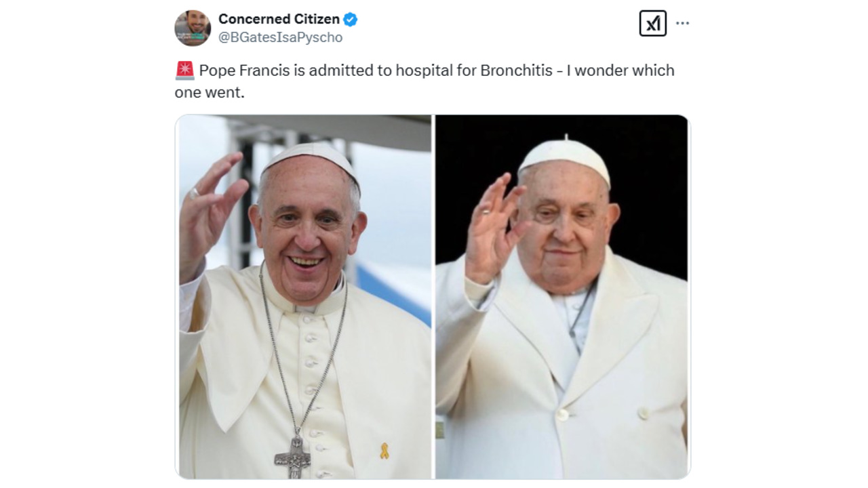
Task: Click the words "one went." in tweet
Action: click(209, 92)
